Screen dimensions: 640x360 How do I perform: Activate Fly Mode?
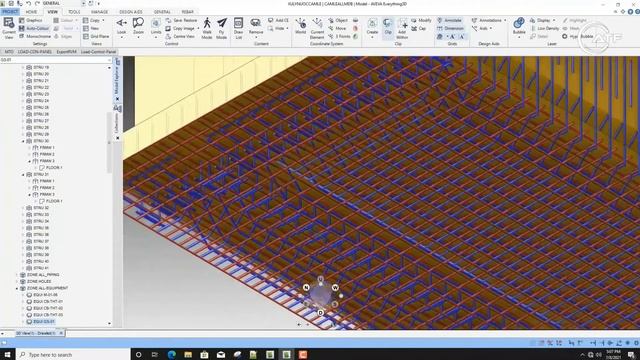pos(222,28)
